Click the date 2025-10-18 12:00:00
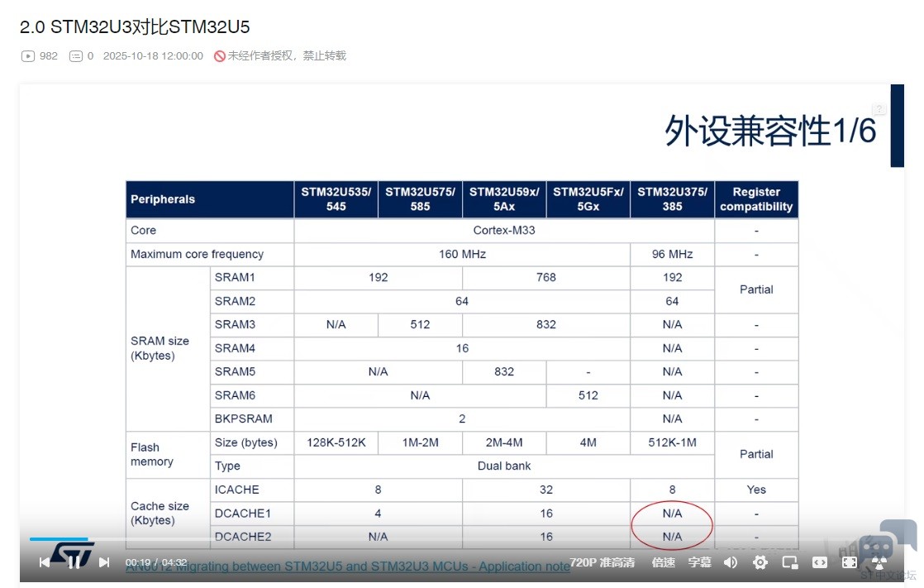Screen dimensions: 924x588 pos(153,56)
